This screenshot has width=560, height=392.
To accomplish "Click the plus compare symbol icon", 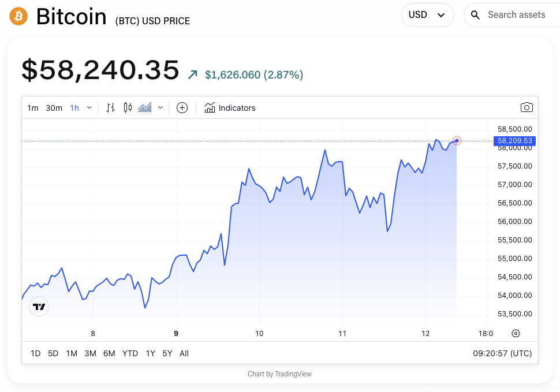I will pos(182,107).
